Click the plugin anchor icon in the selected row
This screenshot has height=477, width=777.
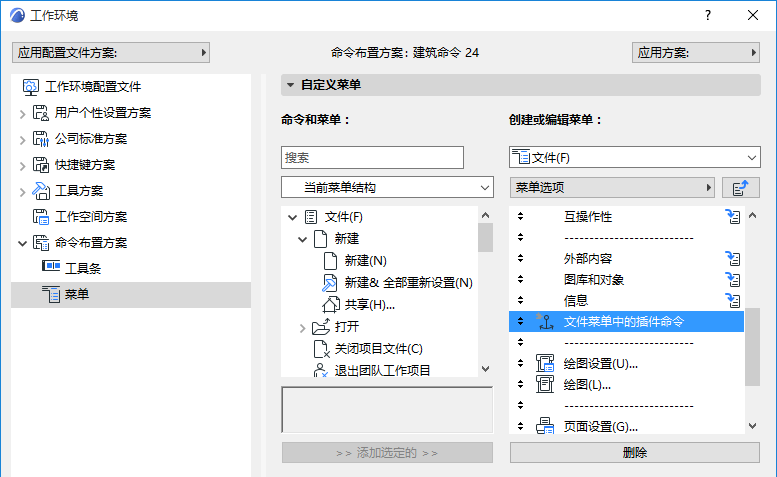point(545,321)
